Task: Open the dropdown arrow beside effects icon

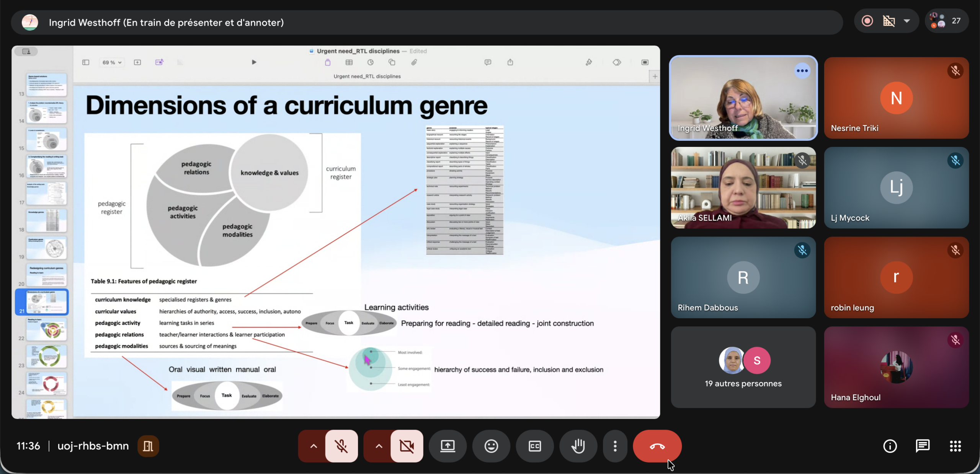Action: [x=907, y=21]
